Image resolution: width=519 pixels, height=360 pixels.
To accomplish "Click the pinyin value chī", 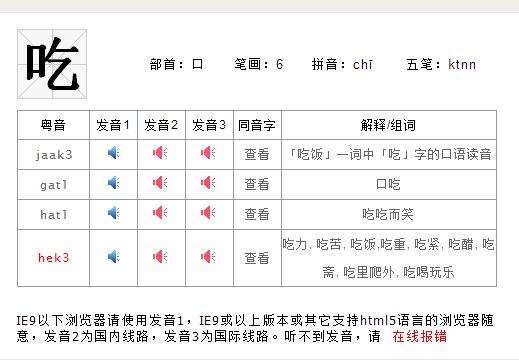I will (x=363, y=64).
